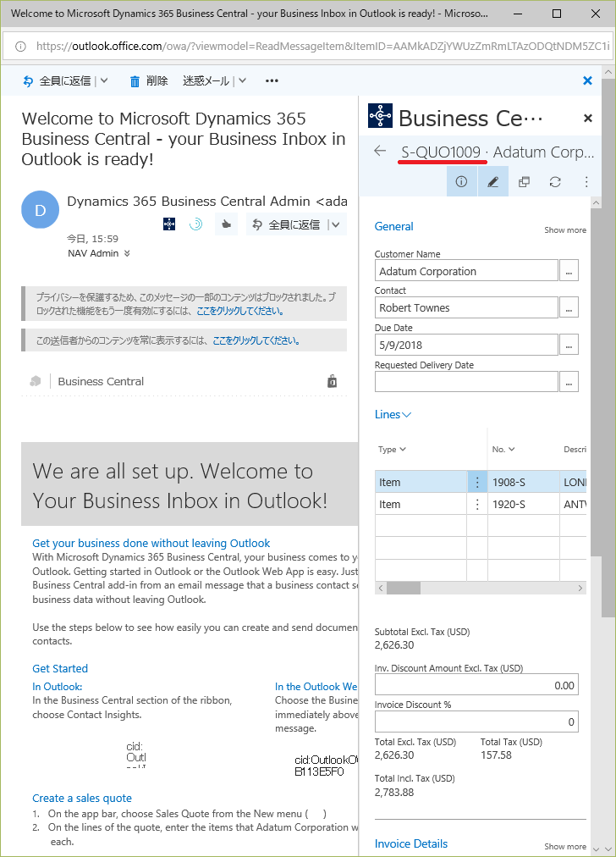The width and height of the screenshot is (616, 857).
Task: Click the Inv. Discount Amount field
Action: pyautogui.click(x=476, y=685)
